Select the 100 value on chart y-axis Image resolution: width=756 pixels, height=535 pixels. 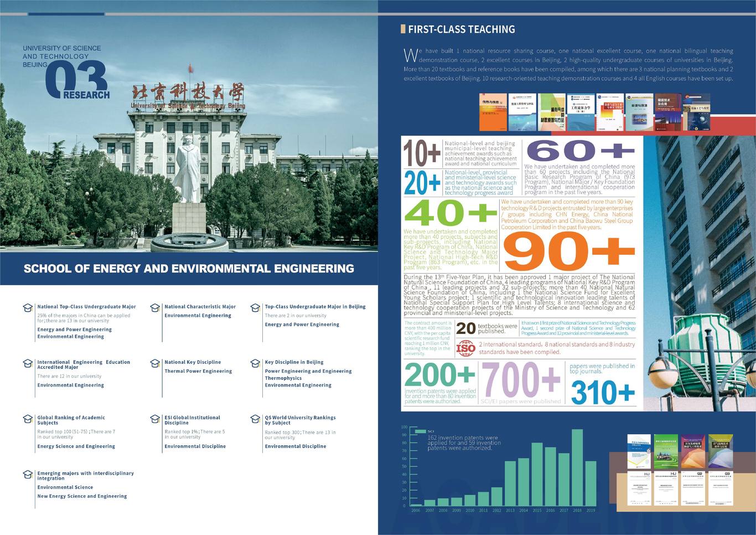(404, 427)
